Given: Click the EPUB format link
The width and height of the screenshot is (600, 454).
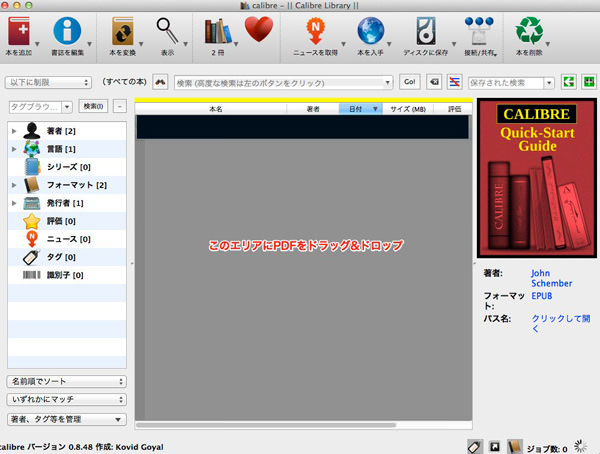Looking at the screenshot, I should [x=541, y=296].
